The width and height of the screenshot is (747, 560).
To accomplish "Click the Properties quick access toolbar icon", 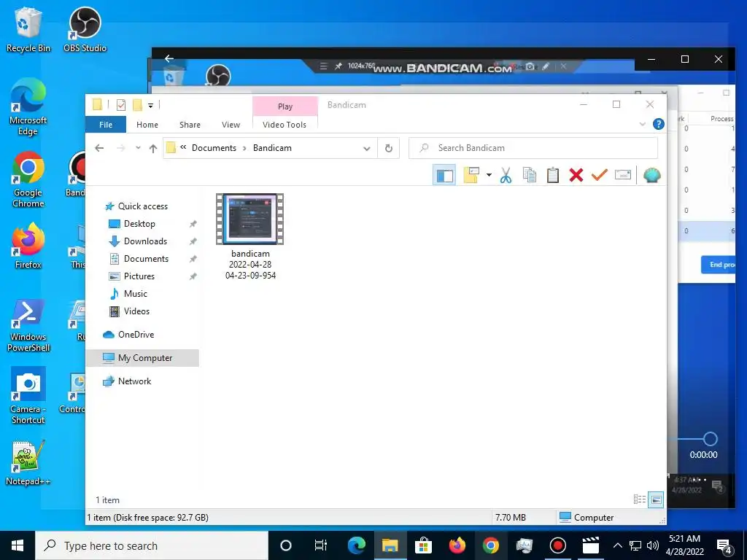I will click(x=121, y=105).
